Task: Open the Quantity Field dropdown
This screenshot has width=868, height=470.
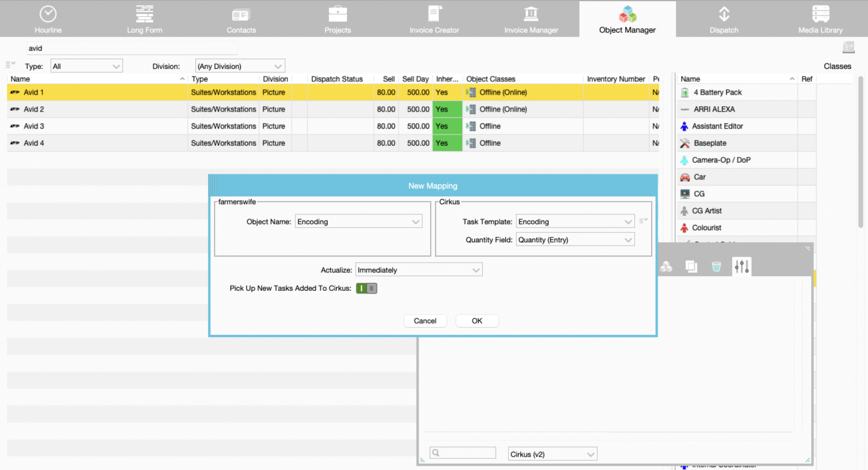Action: [x=575, y=240]
